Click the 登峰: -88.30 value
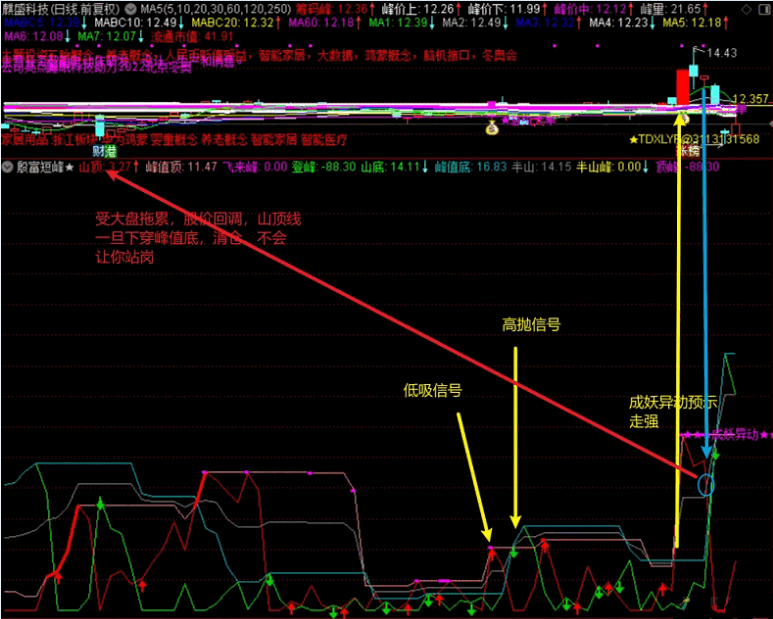 pyautogui.click(x=323, y=167)
